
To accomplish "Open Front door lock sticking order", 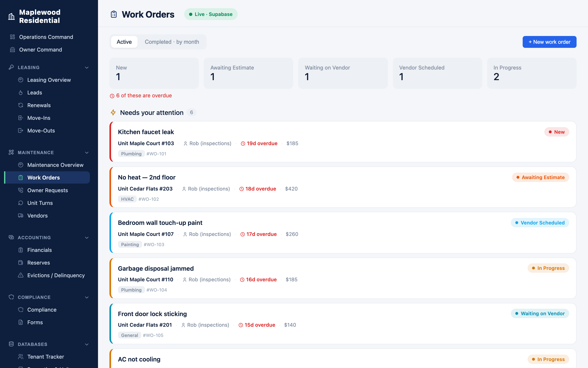I will point(343,323).
